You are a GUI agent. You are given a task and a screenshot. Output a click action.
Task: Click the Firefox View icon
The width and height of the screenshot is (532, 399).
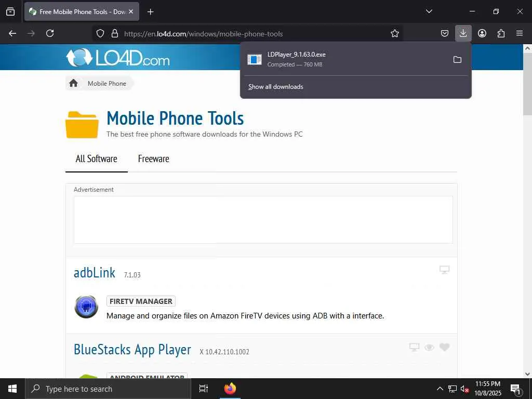coord(10,11)
